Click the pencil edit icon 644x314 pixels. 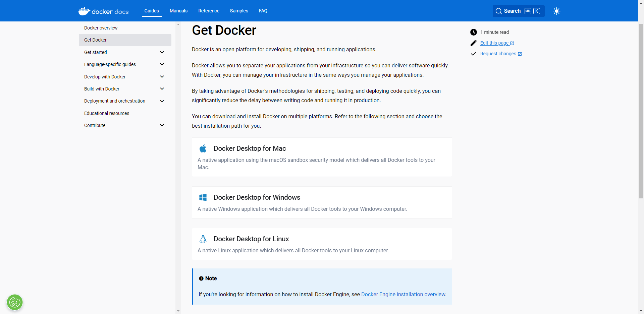(x=473, y=43)
